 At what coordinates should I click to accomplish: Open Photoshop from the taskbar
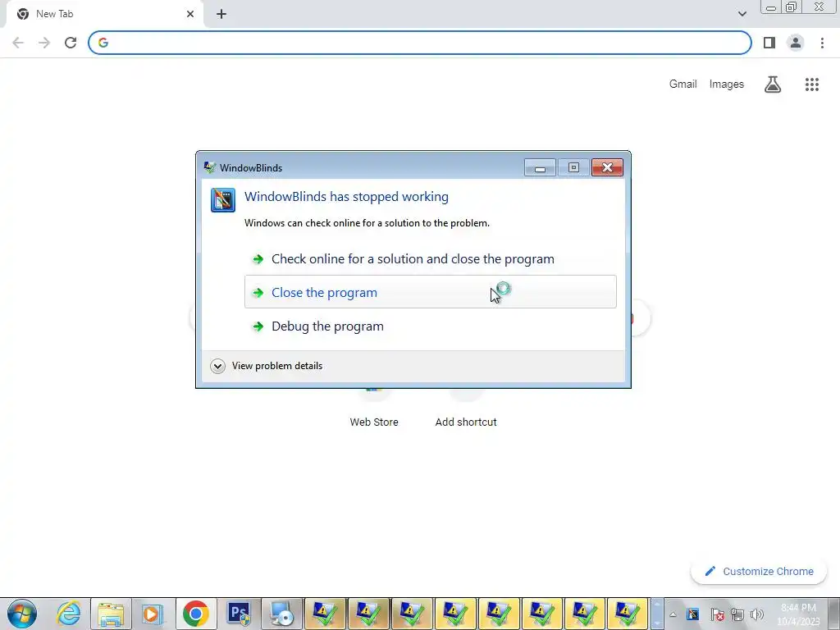239,614
